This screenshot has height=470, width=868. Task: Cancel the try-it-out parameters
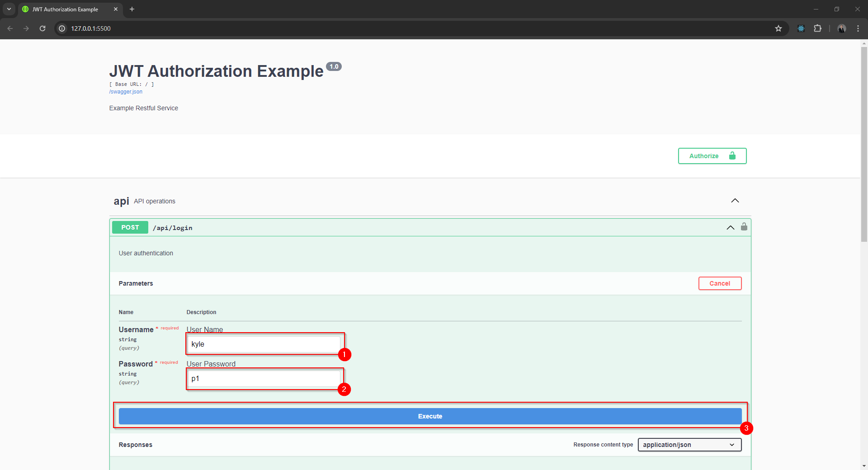(x=720, y=283)
